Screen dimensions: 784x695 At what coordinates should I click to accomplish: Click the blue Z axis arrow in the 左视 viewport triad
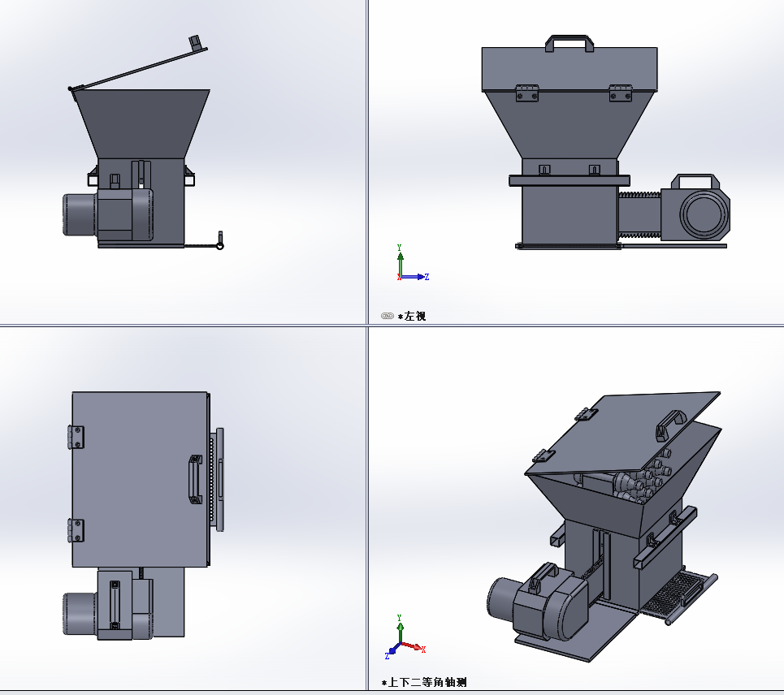pos(416,277)
